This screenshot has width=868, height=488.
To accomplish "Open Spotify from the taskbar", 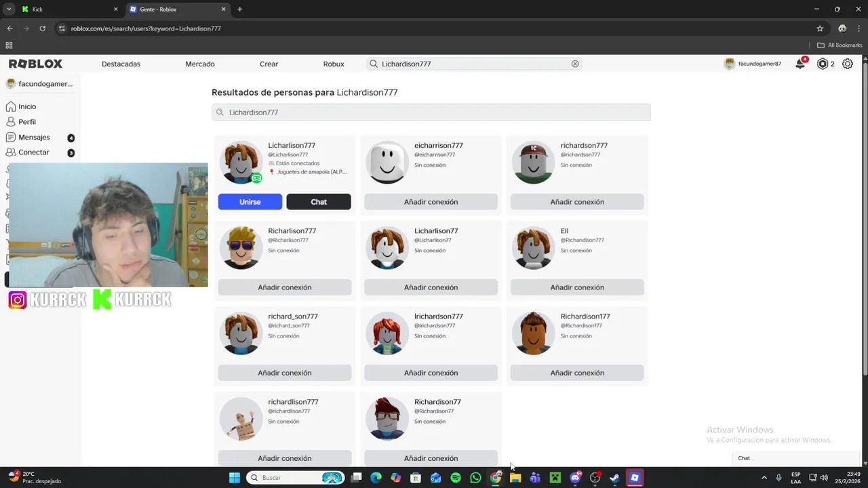I will point(456,478).
